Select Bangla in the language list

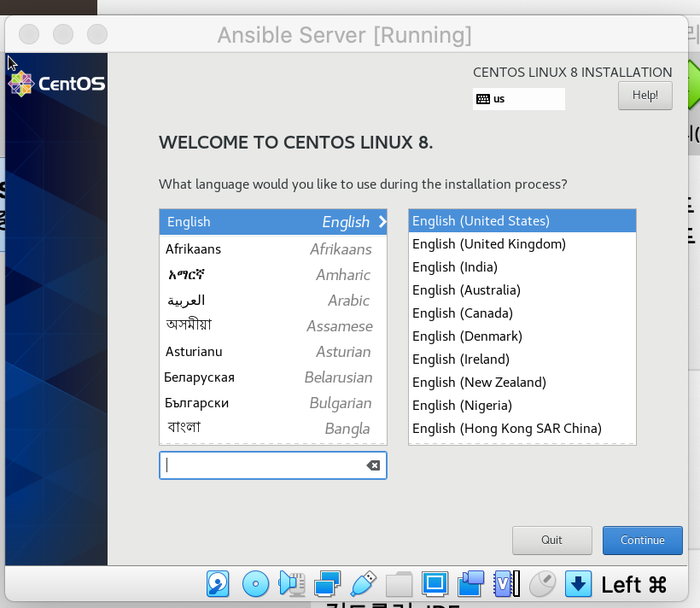[273, 429]
